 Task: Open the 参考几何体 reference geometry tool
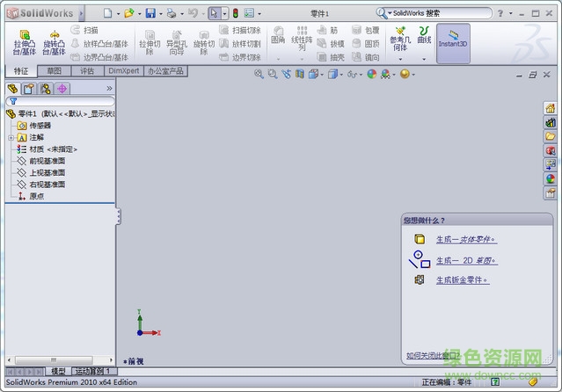click(x=400, y=37)
